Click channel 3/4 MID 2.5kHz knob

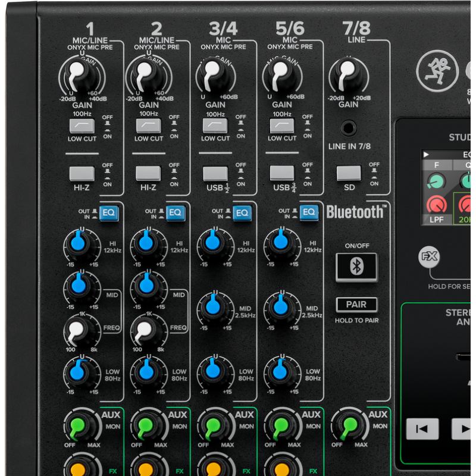212,307
